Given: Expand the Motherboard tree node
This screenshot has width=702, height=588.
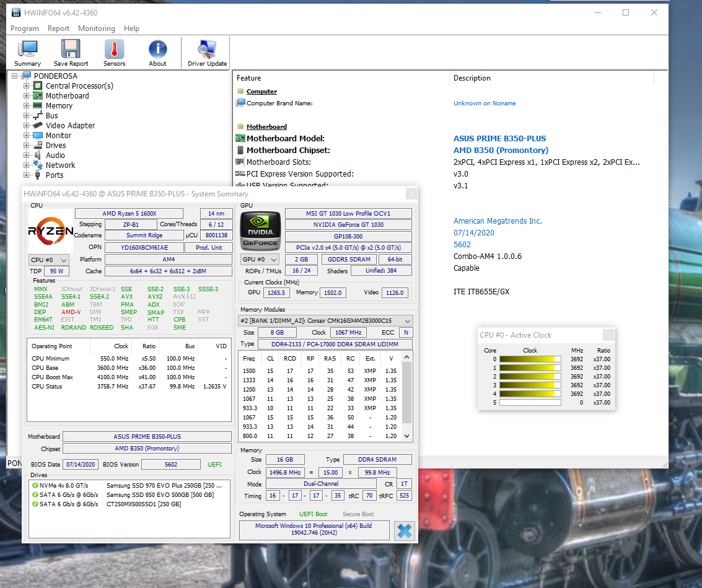Looking at the screenshot, I should (x=26, y=95).
